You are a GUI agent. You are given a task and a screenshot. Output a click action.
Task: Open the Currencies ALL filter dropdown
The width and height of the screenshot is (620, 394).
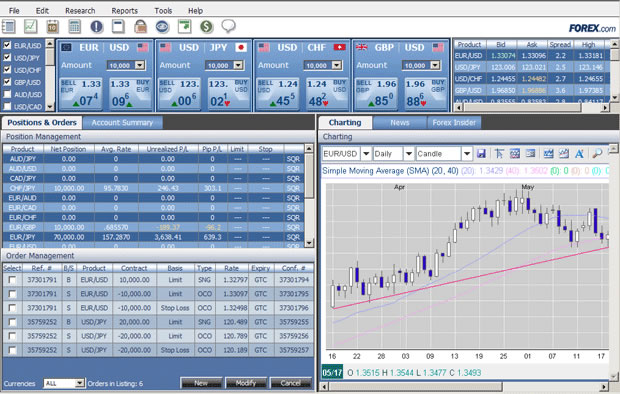(80, 383)
